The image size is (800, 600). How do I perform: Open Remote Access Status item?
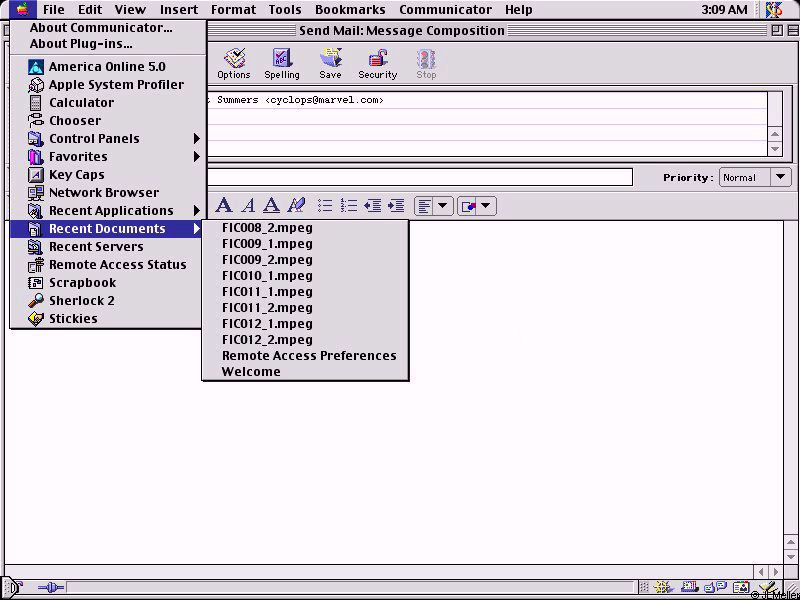[108, 265]
